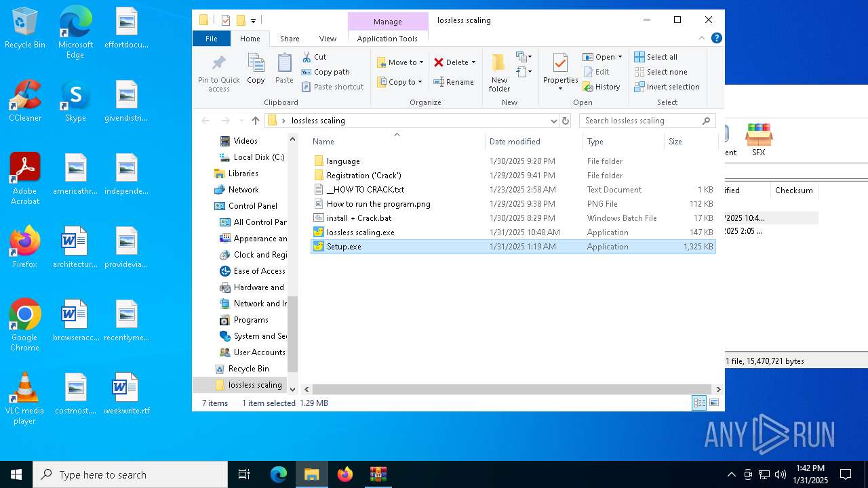868x488 pixels.
Task: Open Explorer Help icon
Action: [716, 39]
